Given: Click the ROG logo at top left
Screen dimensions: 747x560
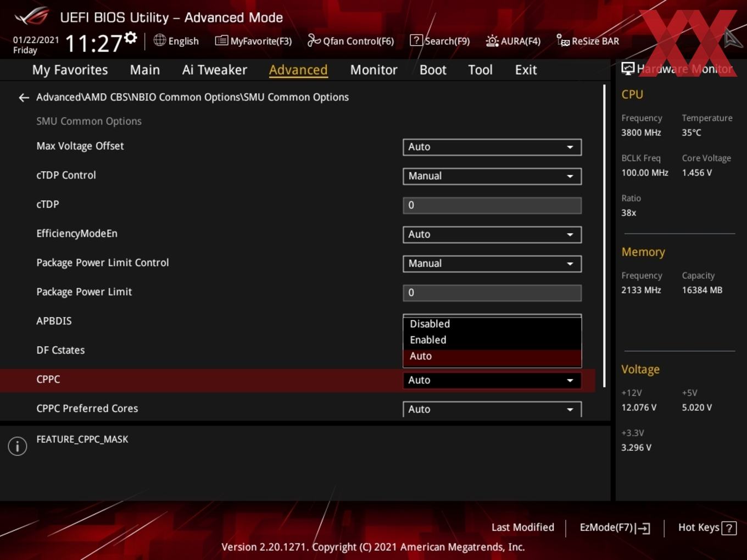Looking at the screenshot, I should pyautogui.click(x=32, y=16).
